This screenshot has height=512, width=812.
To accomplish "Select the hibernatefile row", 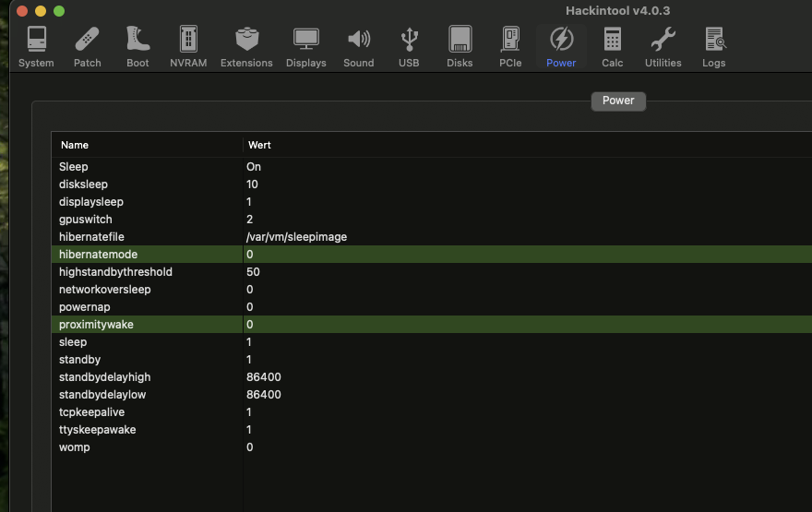I will point(432,236).
